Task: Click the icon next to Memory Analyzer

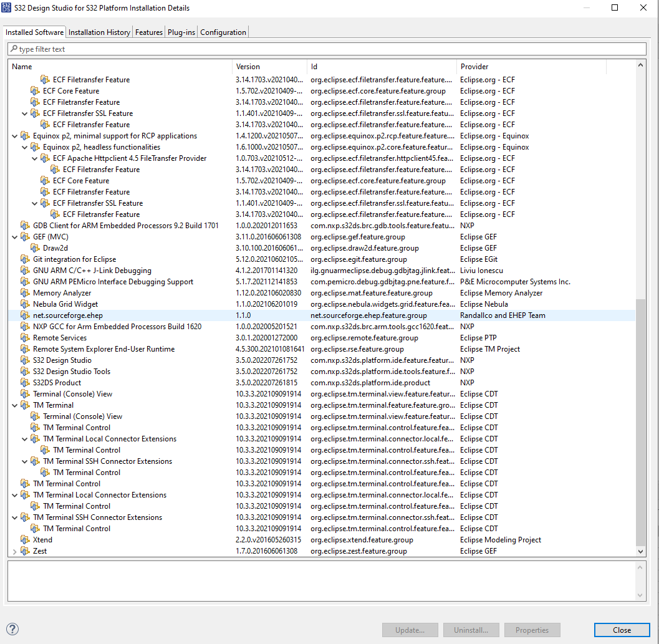Action: coord(24,292)
